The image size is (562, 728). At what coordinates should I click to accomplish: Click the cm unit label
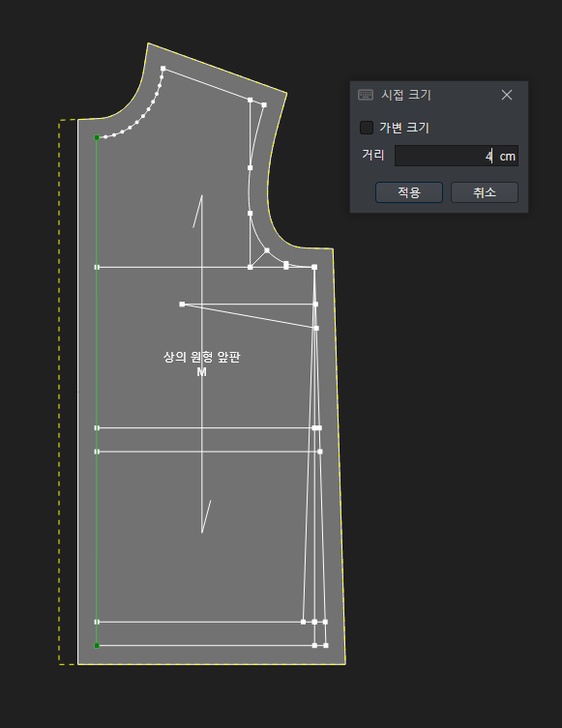click(x=507, y=156)
